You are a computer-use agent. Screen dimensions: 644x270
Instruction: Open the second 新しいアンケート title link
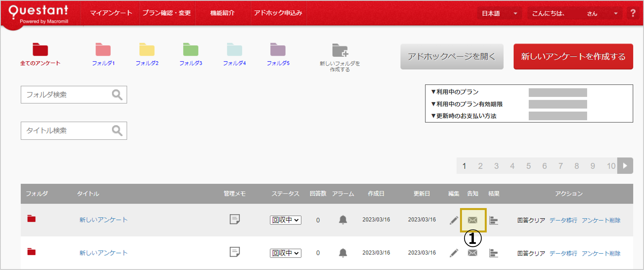(103, 253)
